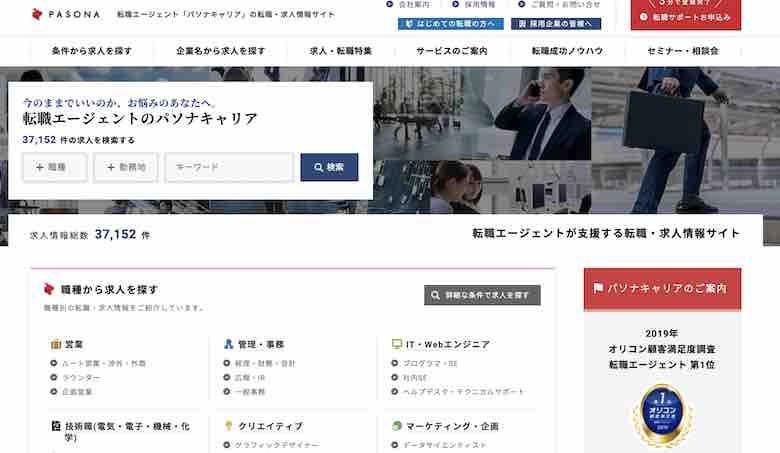Click red 転職サポートお申込み button
Screen dimensions: 780x453
(685, 15)
